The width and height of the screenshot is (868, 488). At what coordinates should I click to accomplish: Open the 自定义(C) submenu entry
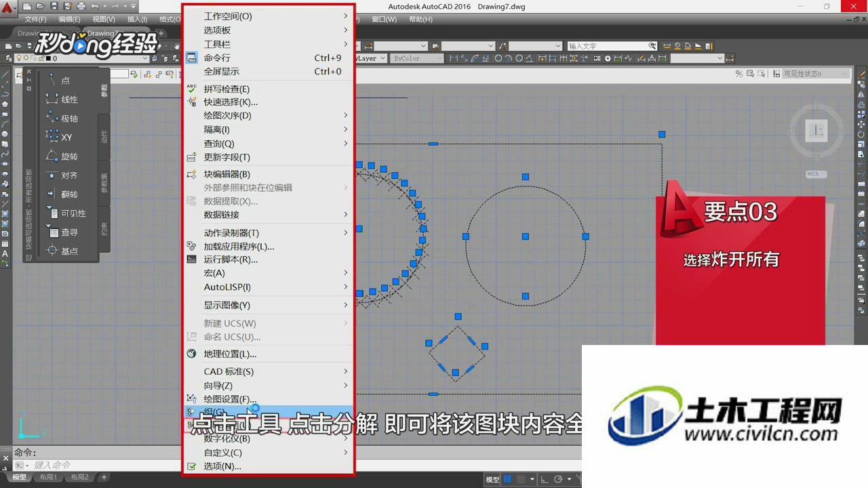tap(268, 453)
